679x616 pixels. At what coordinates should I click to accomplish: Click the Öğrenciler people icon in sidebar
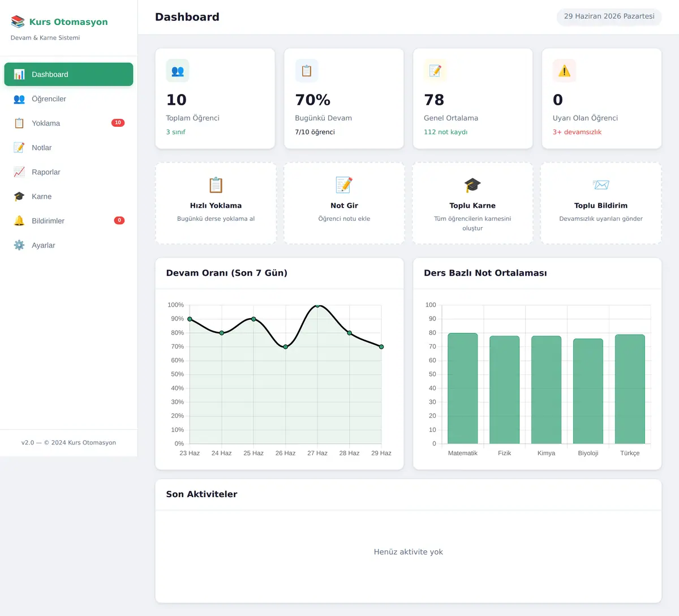point(19,99)
